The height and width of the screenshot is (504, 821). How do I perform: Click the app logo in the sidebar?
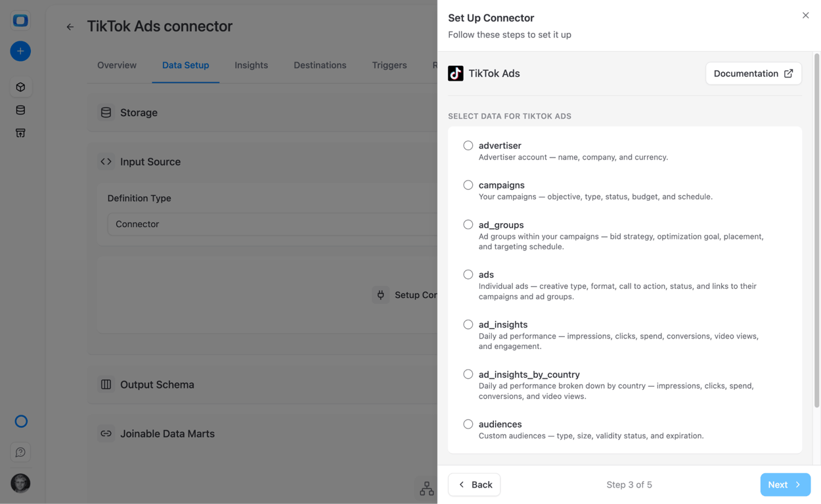pos(20,20)
